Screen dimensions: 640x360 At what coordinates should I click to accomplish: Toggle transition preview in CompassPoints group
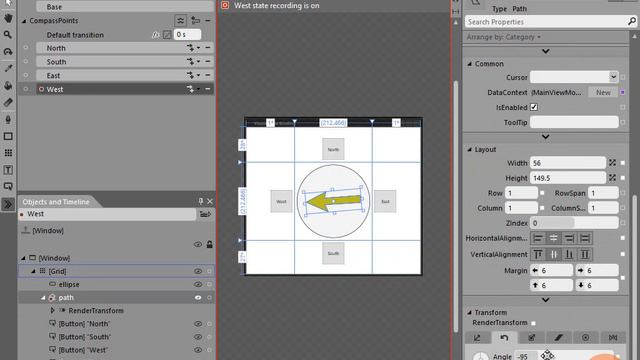click(180, 20)
